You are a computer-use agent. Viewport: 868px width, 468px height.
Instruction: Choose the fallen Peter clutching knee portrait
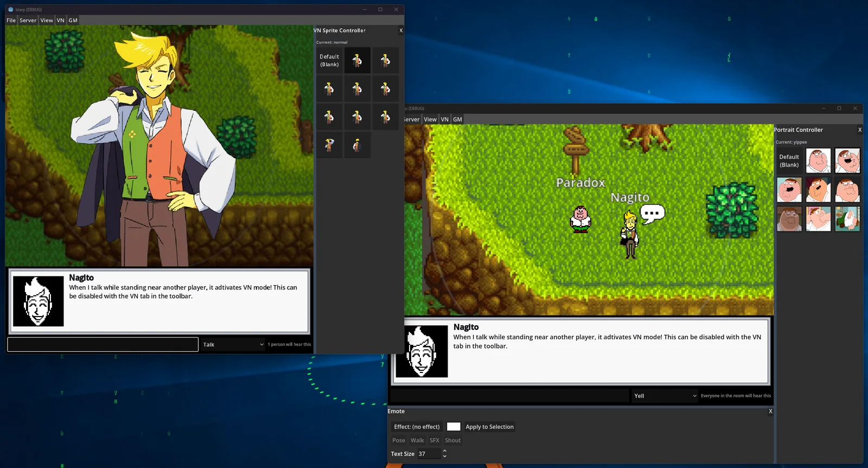[847, 219]
